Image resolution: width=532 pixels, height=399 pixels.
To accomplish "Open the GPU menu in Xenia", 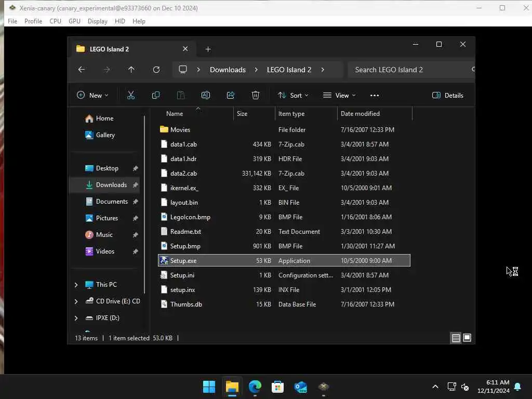I will tap(74, 21).
